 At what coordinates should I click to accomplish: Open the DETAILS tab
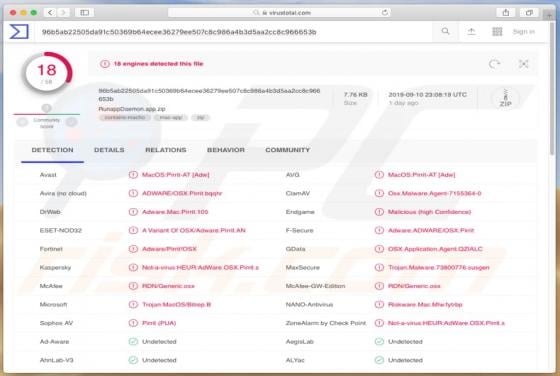(109, 150)
